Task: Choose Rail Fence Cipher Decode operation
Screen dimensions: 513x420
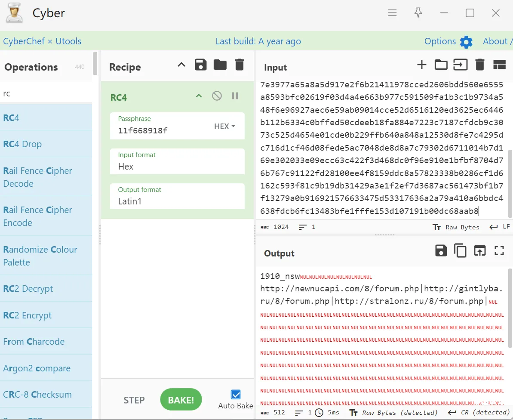Action: coord(37,177)
